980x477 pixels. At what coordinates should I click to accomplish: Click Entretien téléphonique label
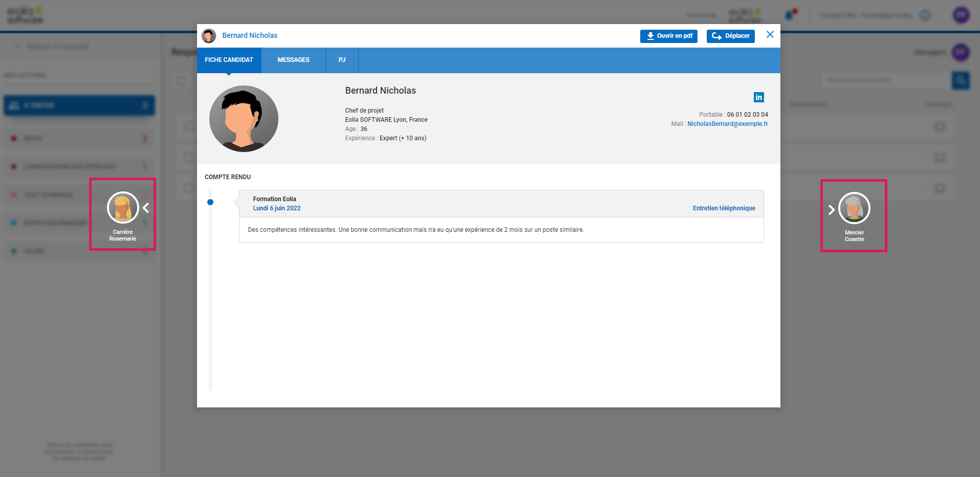pos(724,208)
